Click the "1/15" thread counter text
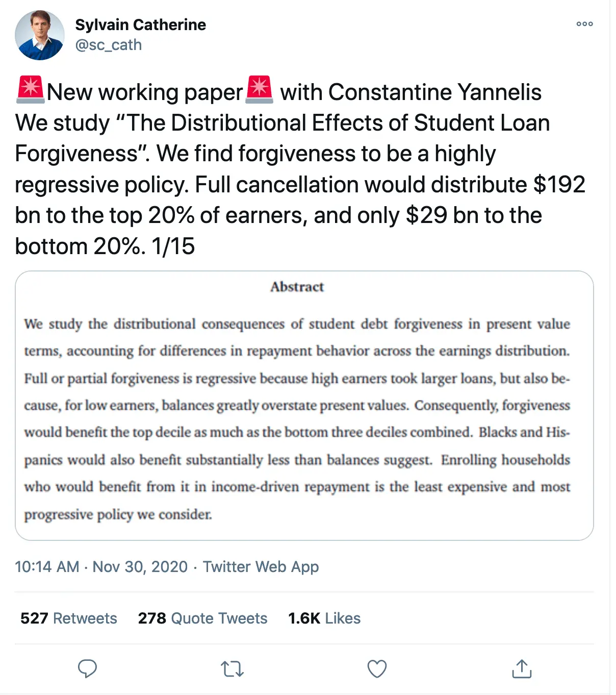 pos(173,246)
